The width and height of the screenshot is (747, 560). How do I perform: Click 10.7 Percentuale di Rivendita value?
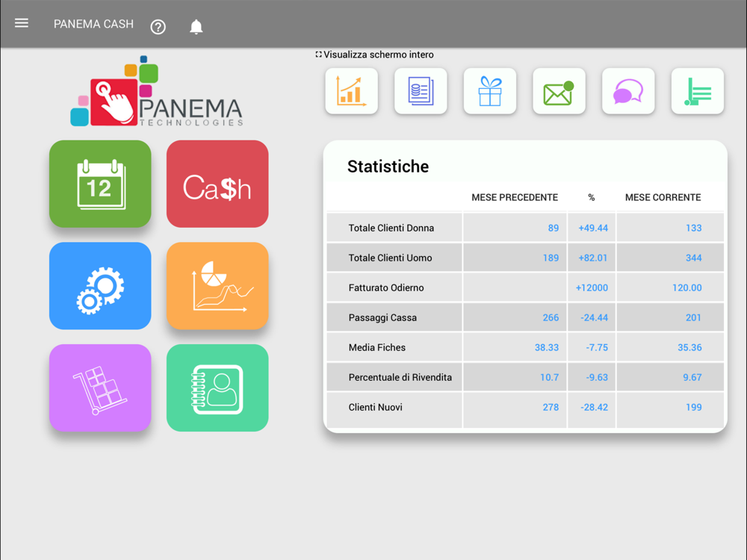click(x=549, y=378)
